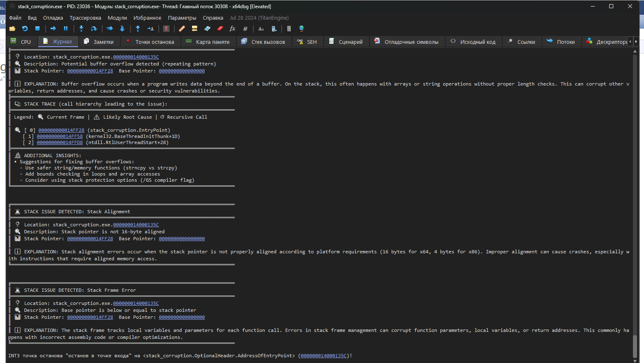Open Comments with the yellow speech icon

click(195, 29)
